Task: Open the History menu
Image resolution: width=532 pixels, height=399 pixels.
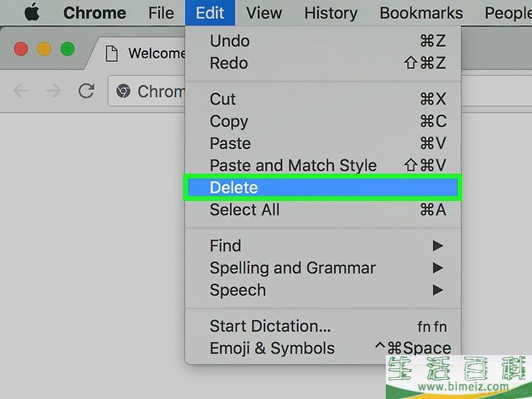Action: click(331, 14)
